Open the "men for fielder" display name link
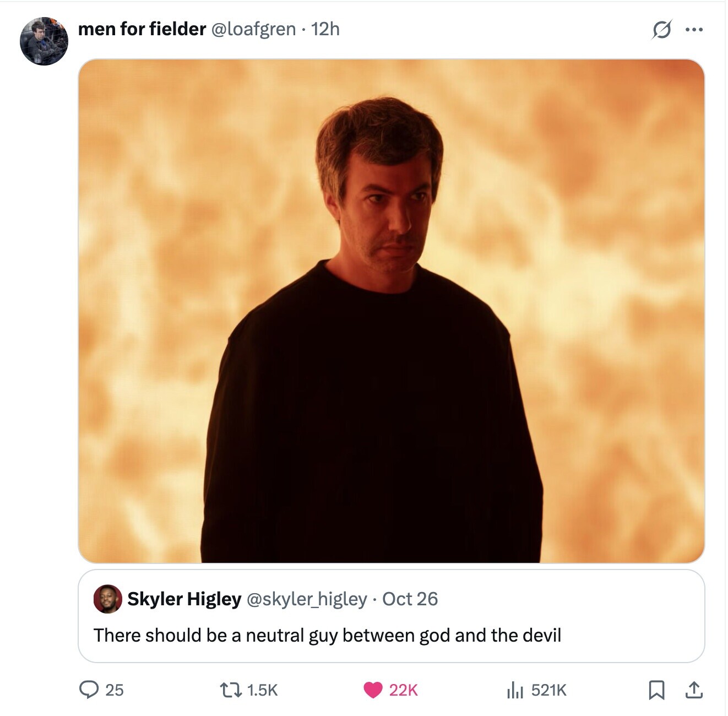Viewport: 728px width, 716px height. 142,29
